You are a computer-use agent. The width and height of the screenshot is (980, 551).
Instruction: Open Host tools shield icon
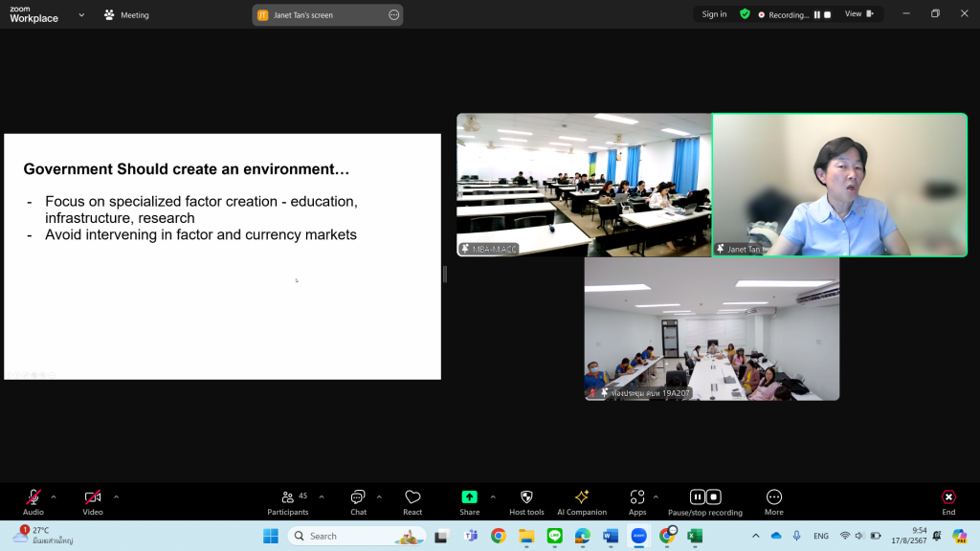[526, 497]
